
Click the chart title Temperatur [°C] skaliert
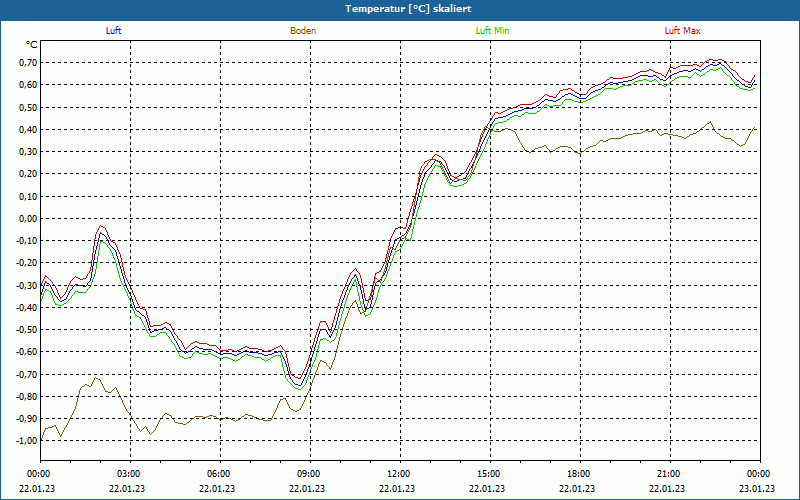408,9
